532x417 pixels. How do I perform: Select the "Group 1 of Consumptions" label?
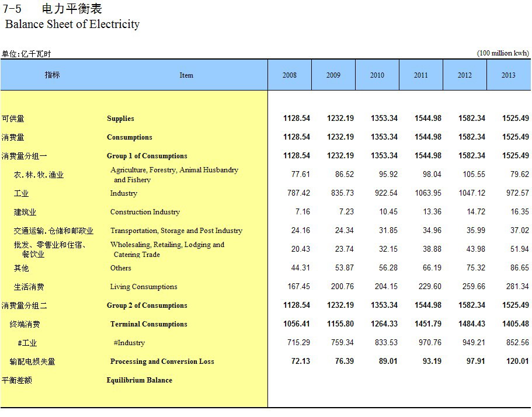(147, 156)
